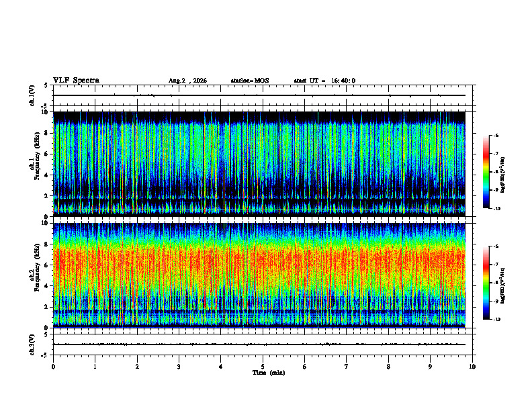Click the "-10" tick on ch.1 colorbar
532x411 pixels.
click(496, 209)
